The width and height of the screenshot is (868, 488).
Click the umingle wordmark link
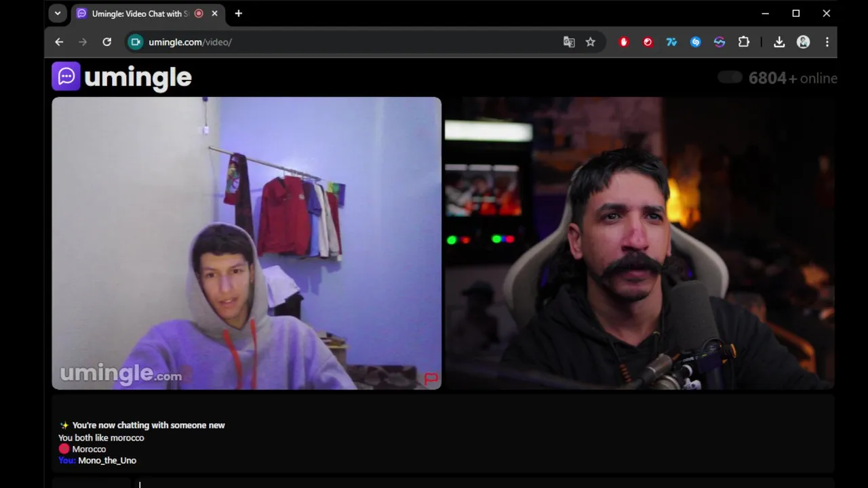click(138, 78)
